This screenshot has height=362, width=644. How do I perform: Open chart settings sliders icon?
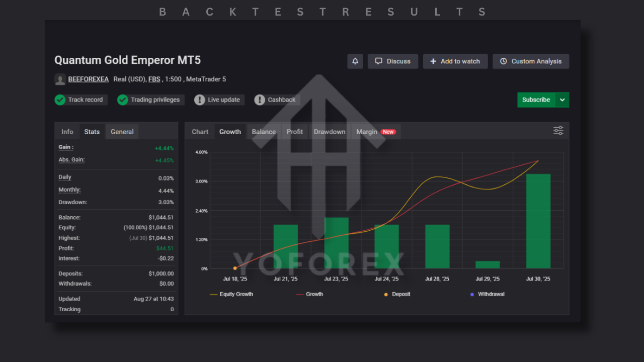(558, 131)
